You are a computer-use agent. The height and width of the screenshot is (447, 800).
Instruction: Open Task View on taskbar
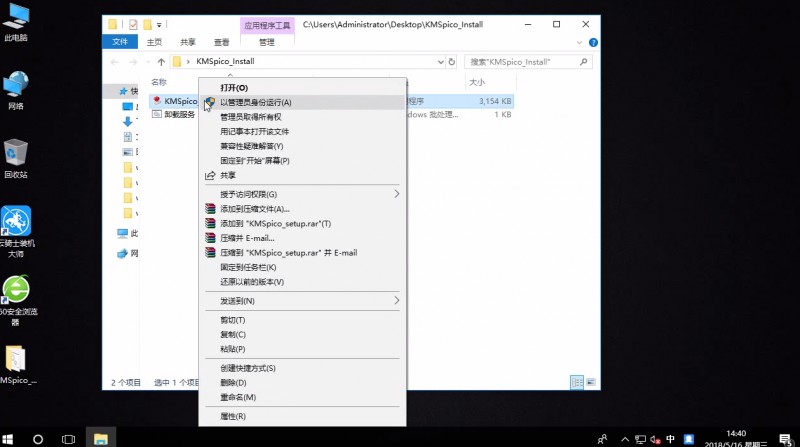point(68,439)
